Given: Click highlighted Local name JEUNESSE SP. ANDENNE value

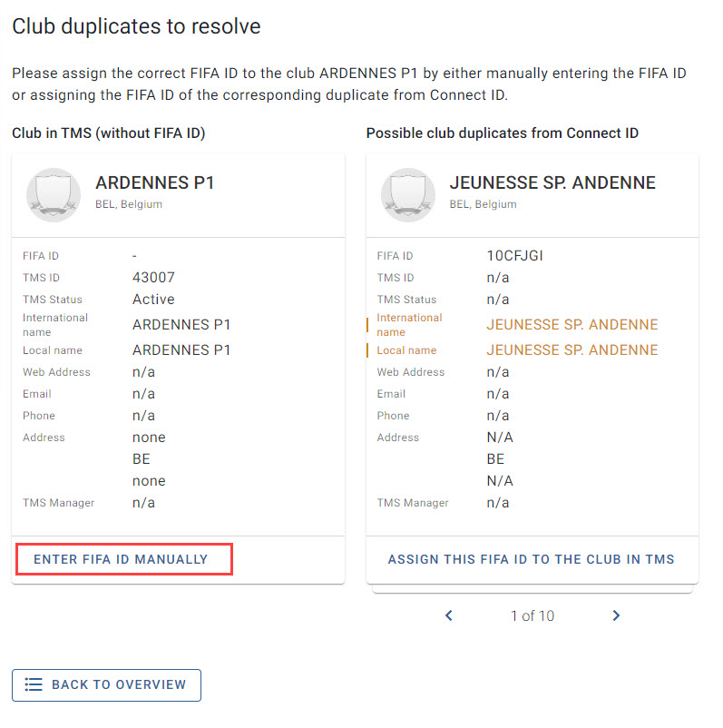Looking at the screenshot, I should click(x=572, y=349).
